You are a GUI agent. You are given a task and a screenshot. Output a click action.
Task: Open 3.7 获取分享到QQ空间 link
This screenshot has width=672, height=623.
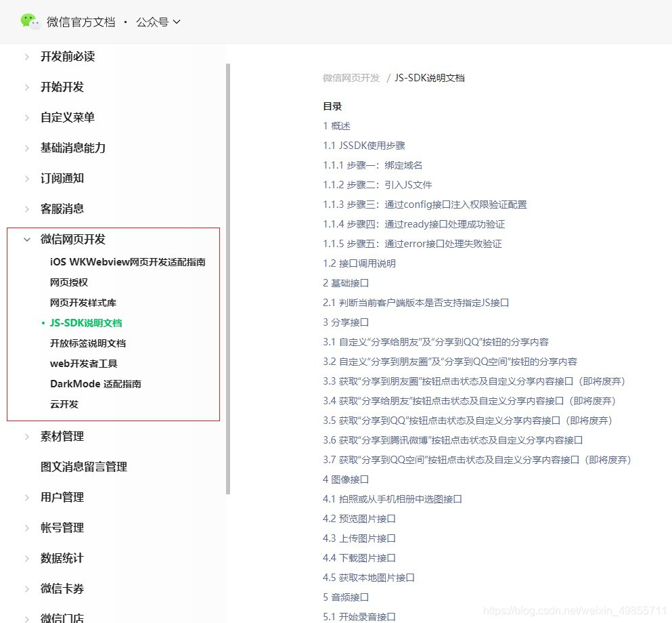coord(477,460)
